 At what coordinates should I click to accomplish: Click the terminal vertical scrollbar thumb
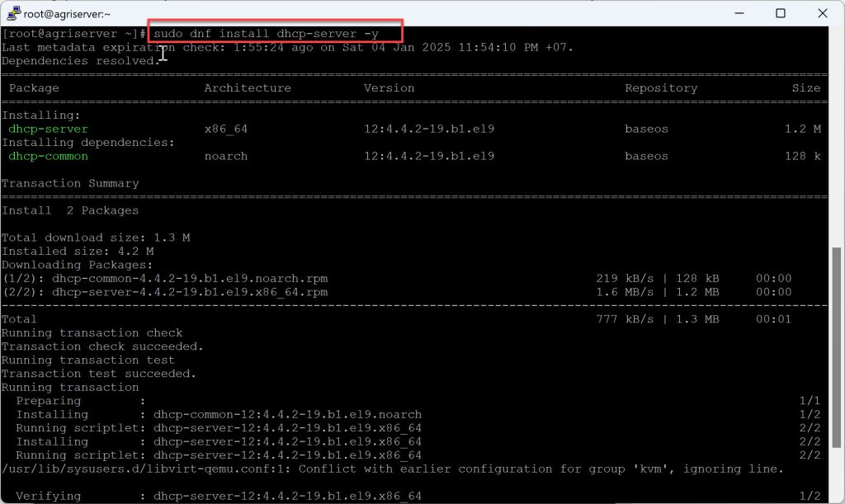[837, 347]
